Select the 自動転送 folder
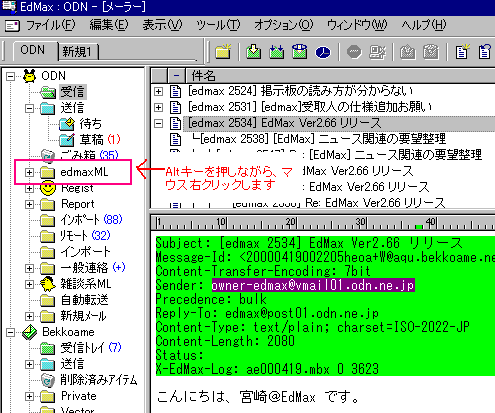This screenshot has width=495, height=413. [84, 300]
